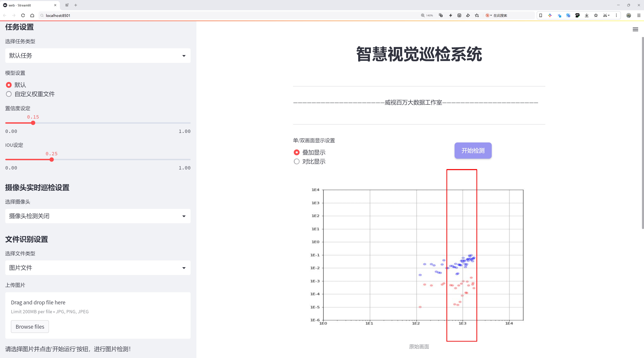
Task: Click the browser reload icon
Action: coord(23,15)
